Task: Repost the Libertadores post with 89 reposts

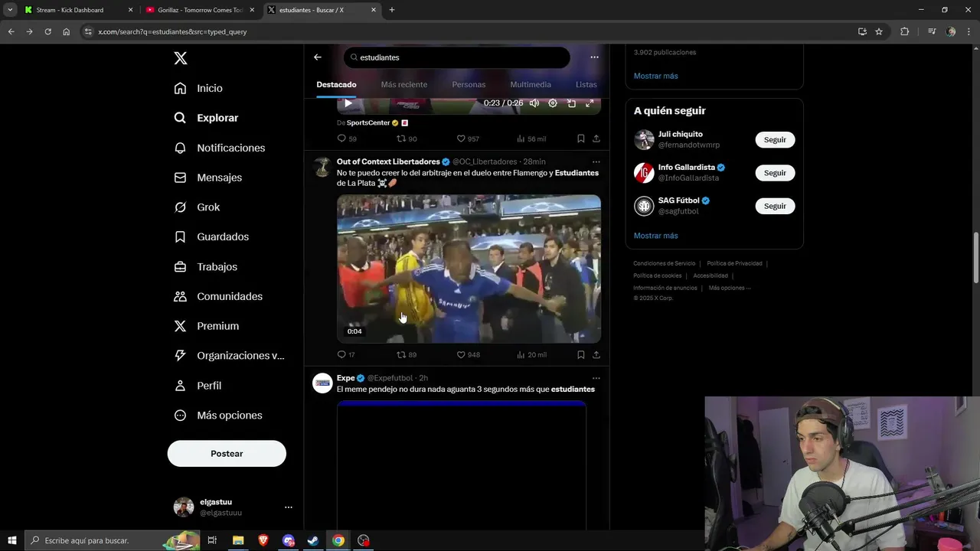Action: (407, 354)
